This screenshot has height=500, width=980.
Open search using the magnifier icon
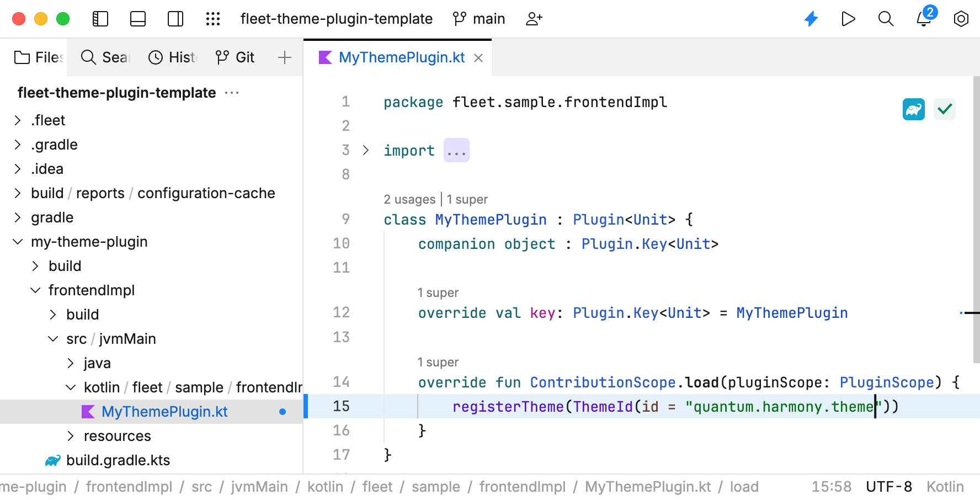click(x=886, y=18)
